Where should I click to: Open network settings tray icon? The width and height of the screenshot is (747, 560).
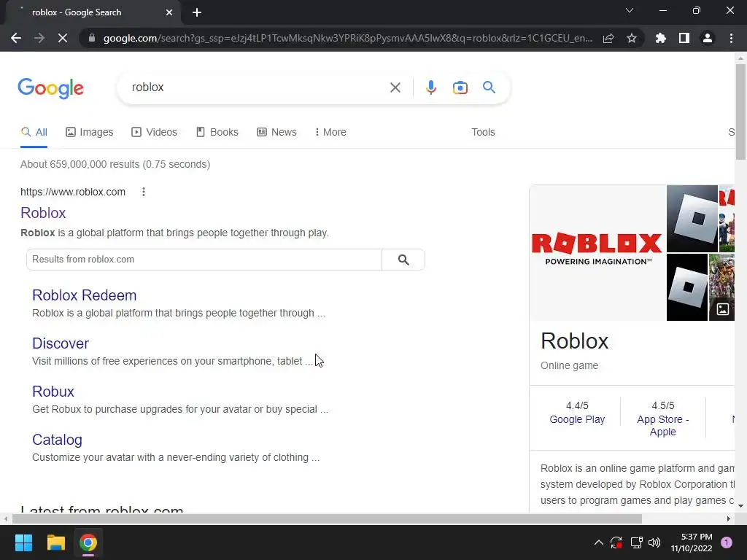click(636, 542)
